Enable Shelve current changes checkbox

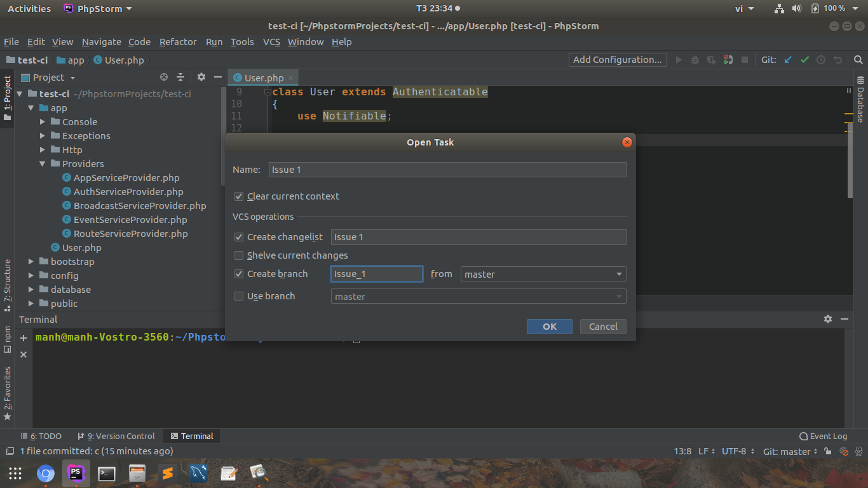click(239, 255)
